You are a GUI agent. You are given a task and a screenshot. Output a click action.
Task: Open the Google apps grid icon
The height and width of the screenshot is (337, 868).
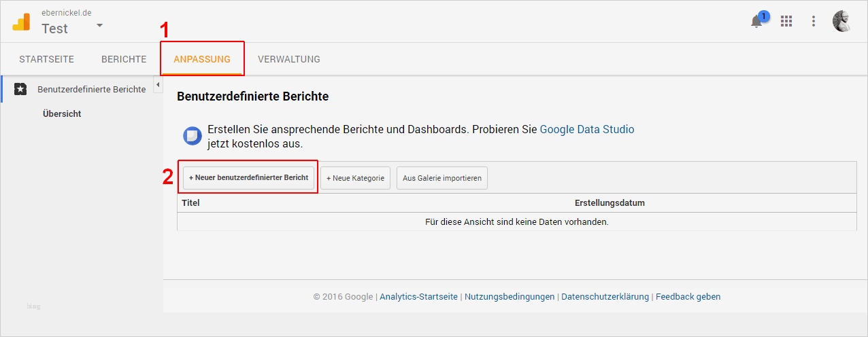786,22
